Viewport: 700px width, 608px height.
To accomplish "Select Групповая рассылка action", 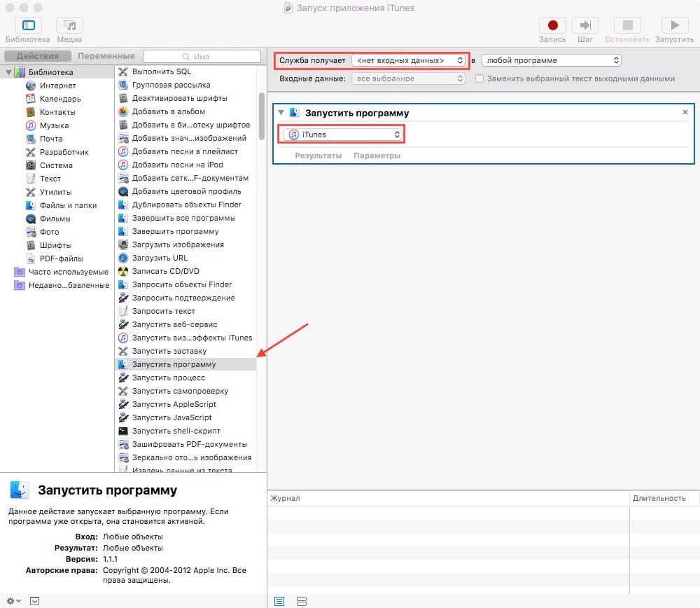I will 185,85.
